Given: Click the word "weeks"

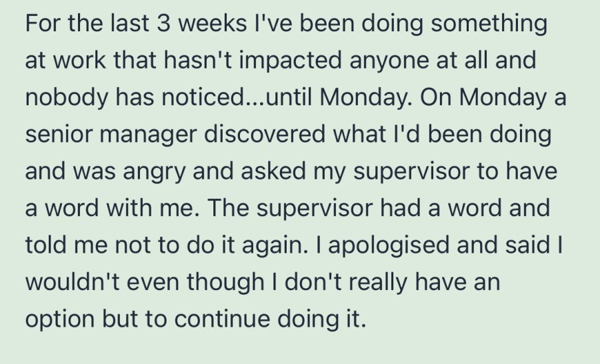Looking at the screenshot, I should pyautogui.click(x=213, y=23).
